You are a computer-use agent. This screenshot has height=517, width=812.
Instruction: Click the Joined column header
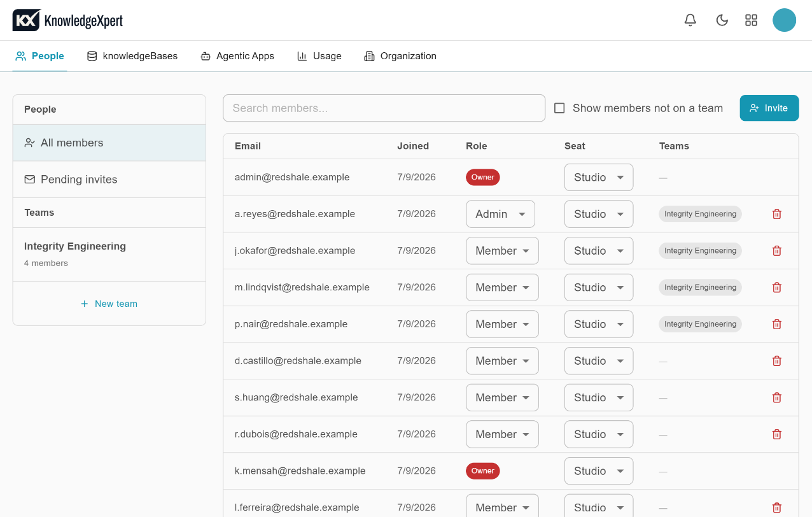(x=413, y=146)
